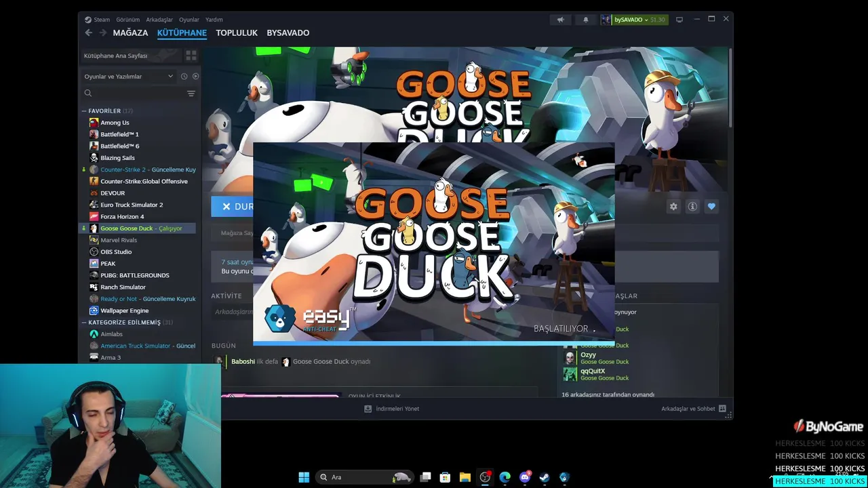Viewport: 868px width, 488px height.
Task: Click Arkadaşlar ve Sohbet
Action: (x=694, y=409)
